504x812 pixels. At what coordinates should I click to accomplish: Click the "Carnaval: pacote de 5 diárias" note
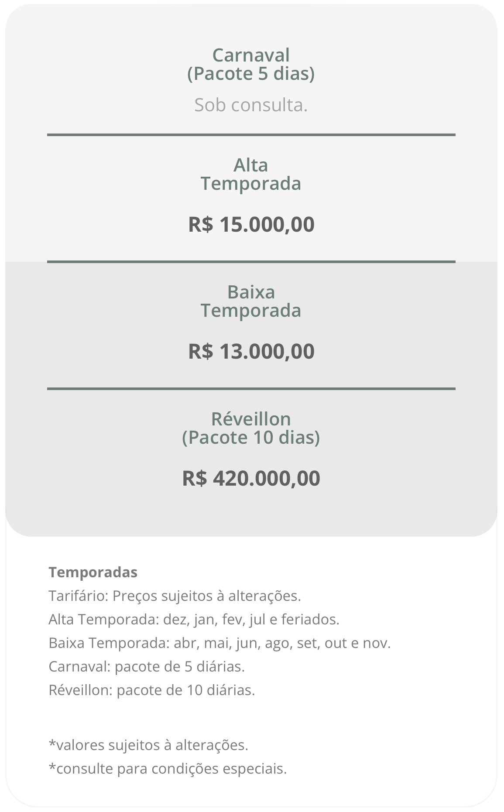[147, 666]
